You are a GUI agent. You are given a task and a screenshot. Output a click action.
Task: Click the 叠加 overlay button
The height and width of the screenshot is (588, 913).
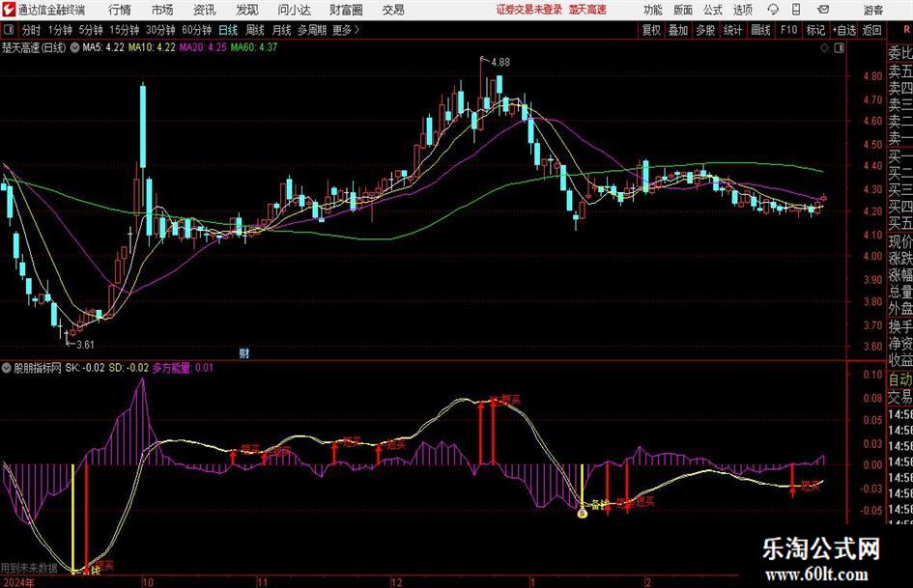pyautogui.click(x=678, y=30)
